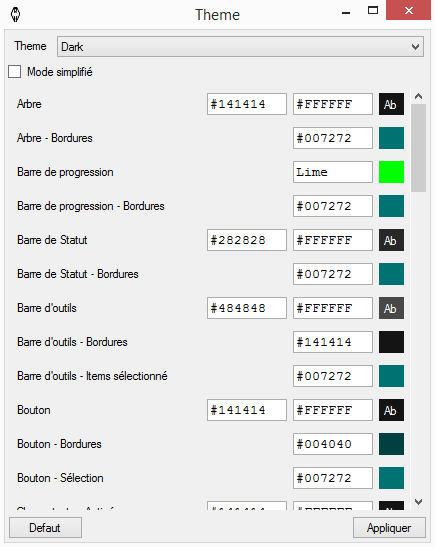Click the Appliquer button
This screenshot has height=547, width=435.
pyautogui.click(x=389, y=527)
